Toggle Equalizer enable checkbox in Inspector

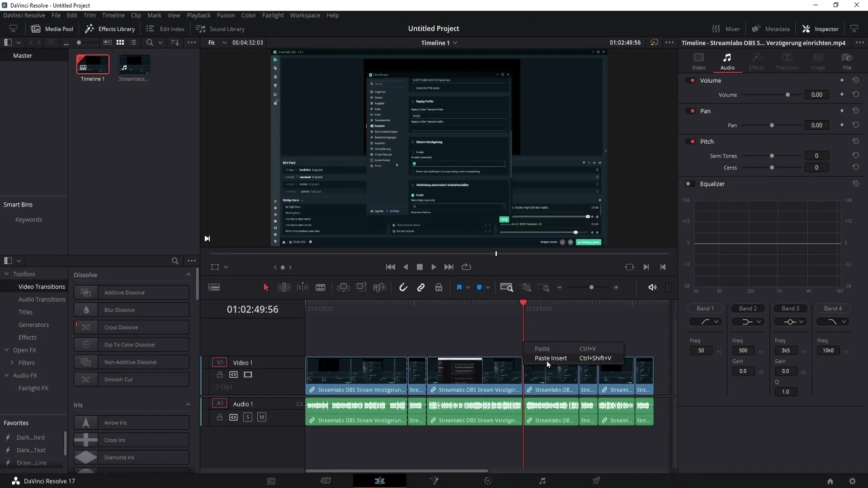pos(690,183)
